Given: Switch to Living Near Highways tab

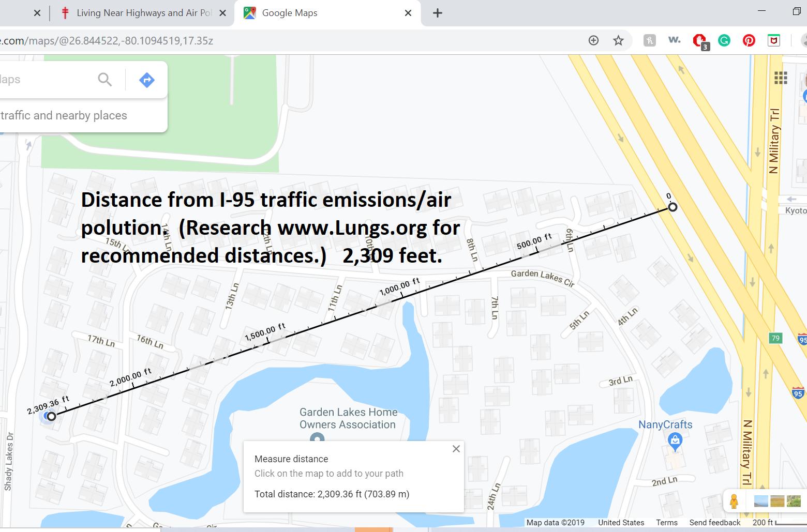Looking at the screenshot, I should 143,13.
